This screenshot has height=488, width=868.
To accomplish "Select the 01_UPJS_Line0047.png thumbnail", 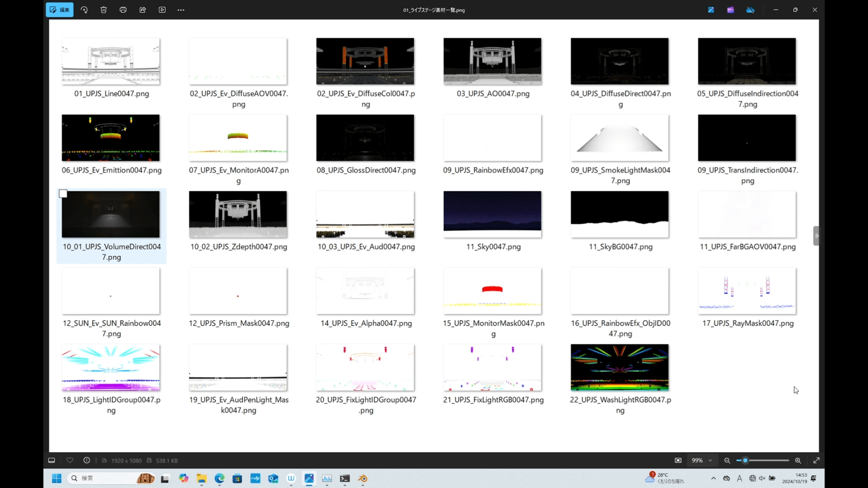I will tap(111, 61).
